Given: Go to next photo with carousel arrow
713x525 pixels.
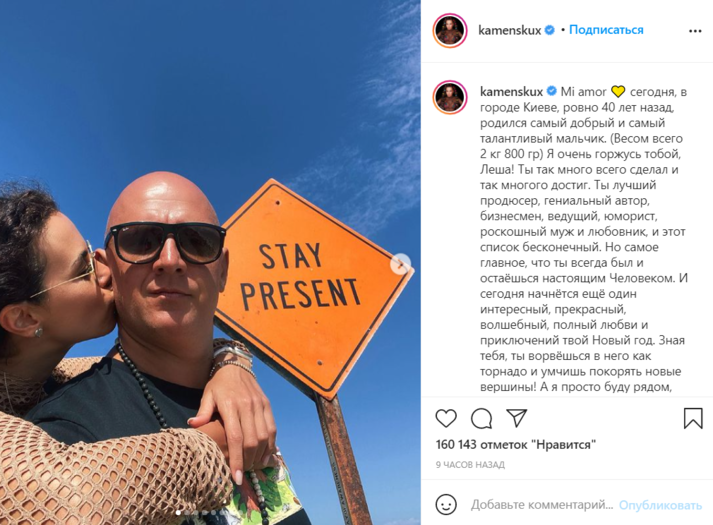Looking at the screenshot, I should (x=401, y=264).
